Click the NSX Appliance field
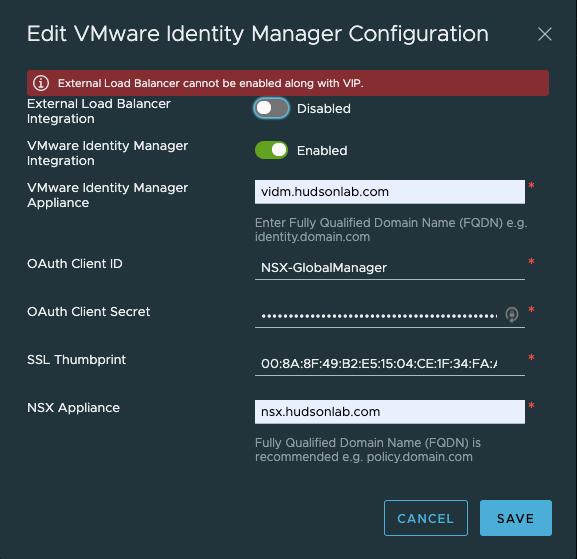 click(x=390, y=412)
